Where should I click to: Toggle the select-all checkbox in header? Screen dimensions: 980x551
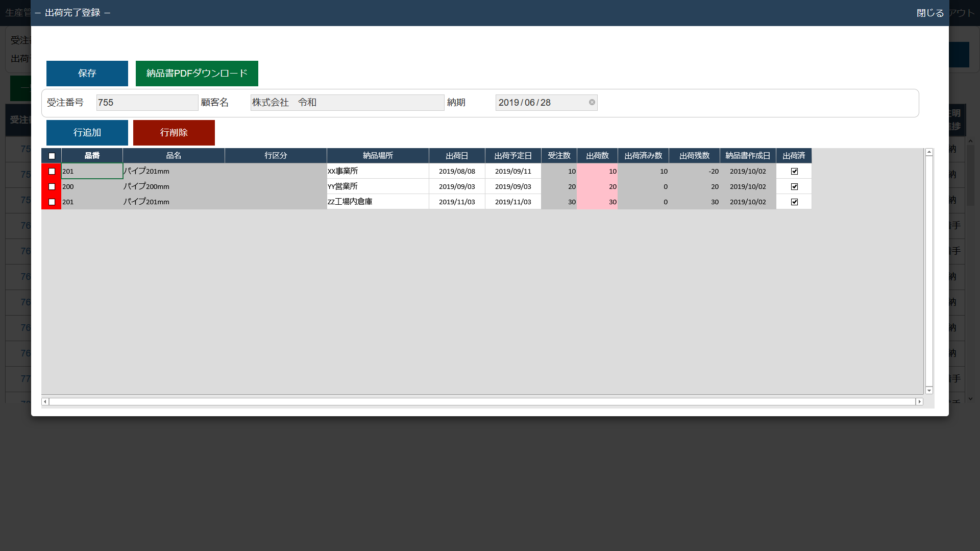point(52,156)
